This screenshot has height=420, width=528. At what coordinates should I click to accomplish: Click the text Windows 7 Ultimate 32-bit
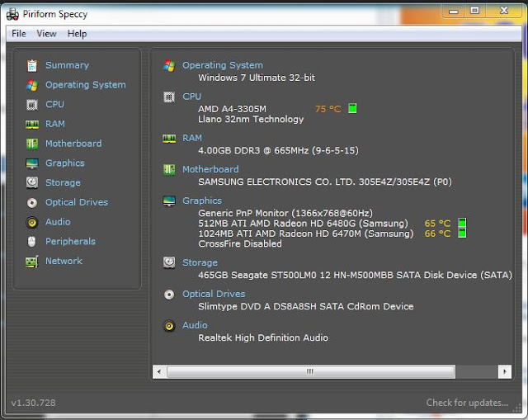257,78
